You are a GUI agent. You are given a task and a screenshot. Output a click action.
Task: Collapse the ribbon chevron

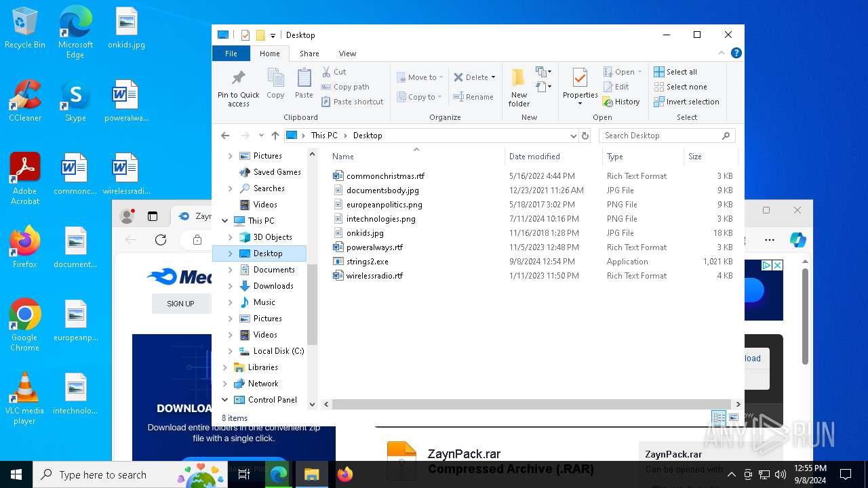pos(722,53)
